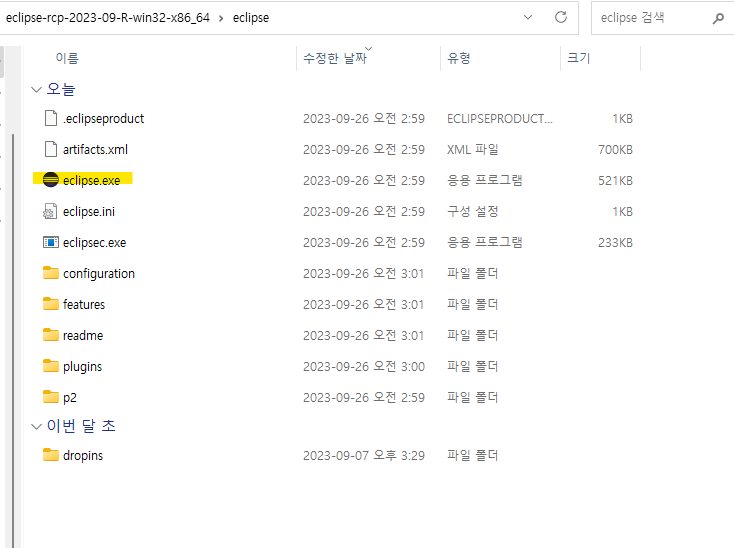The height and width of the screenshot is (548, 734).
Task: Click the configuration folder icon
Action: pyautogui.click(x=51, y=273)
